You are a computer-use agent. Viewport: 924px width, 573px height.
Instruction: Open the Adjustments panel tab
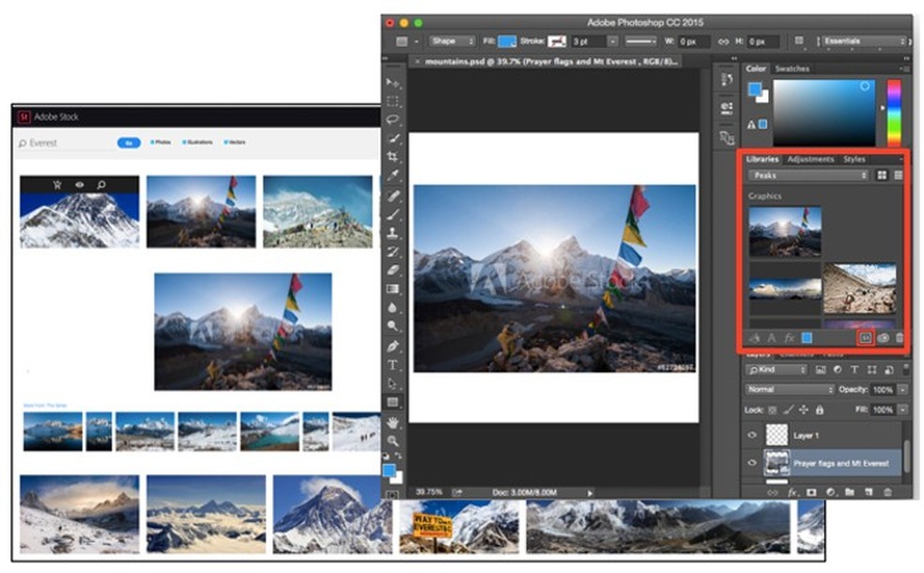[810, 159]
